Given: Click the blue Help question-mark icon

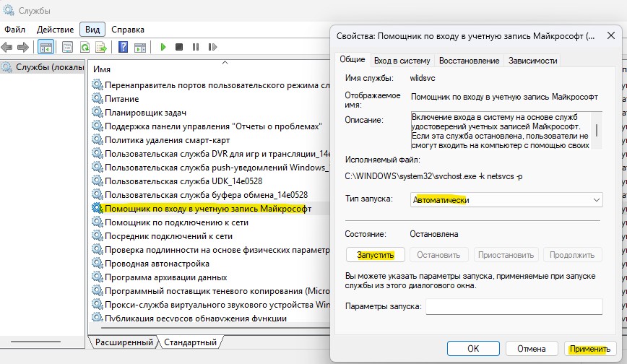Looking at the screenshot, I should click(123, 47).
